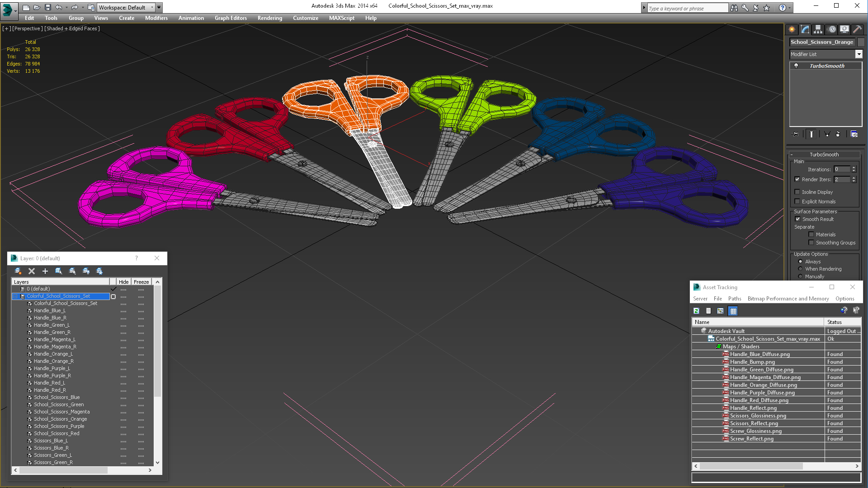Viewport: 868px width, 488px height.
Task: Click the Freeze column header in Layer dialog
Action: (x=141, y=282)
